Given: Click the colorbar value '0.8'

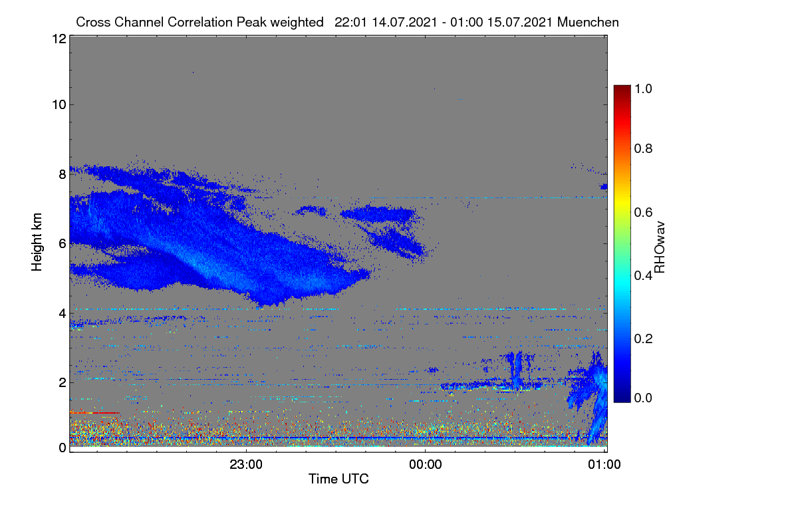Looking at the screenshot, I should pos(644,148).
